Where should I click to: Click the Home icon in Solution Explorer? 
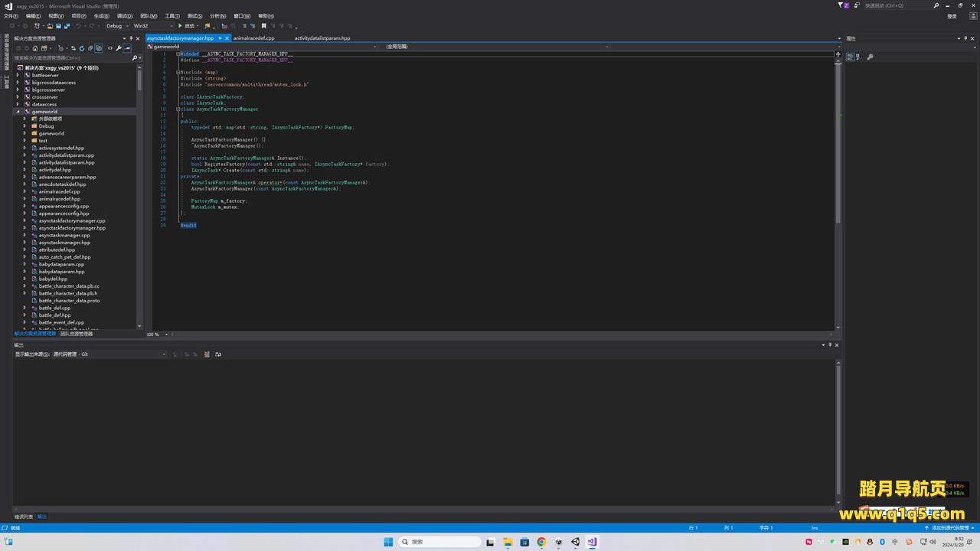click(35, 48)
